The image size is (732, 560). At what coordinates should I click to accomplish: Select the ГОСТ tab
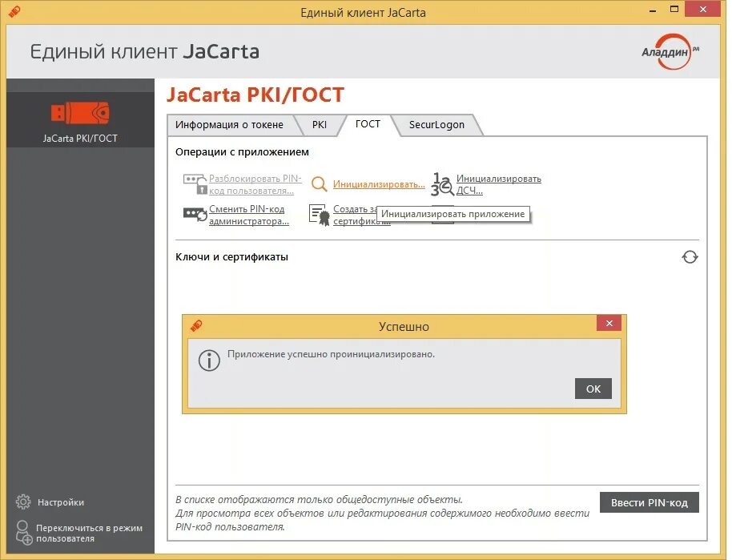pyautogui.click(x=368, y=123)
